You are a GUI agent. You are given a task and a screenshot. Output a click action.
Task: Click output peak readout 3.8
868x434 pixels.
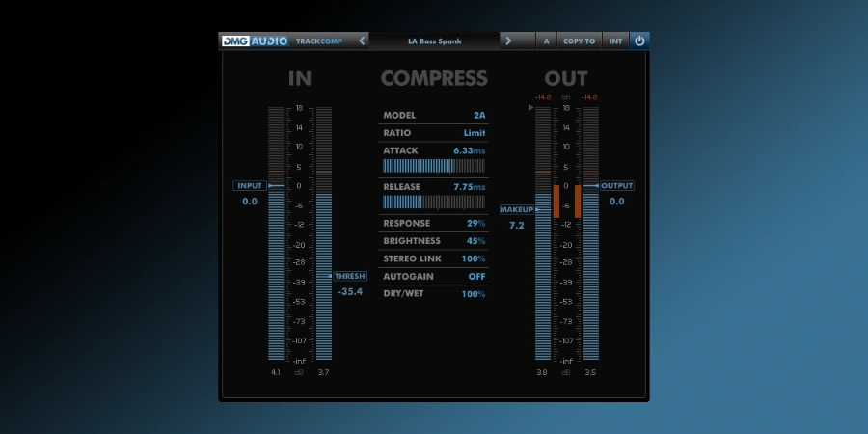tap(542, 372)
